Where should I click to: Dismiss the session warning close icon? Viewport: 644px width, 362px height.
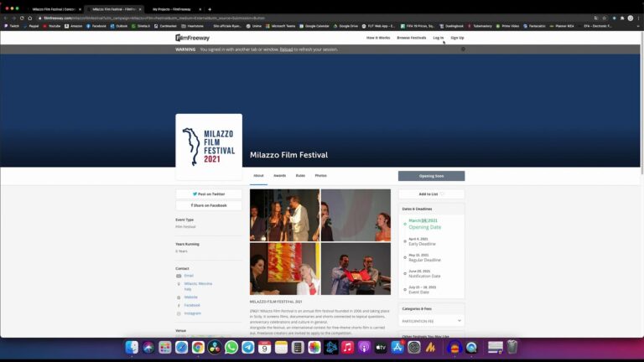tap(463, 49)
